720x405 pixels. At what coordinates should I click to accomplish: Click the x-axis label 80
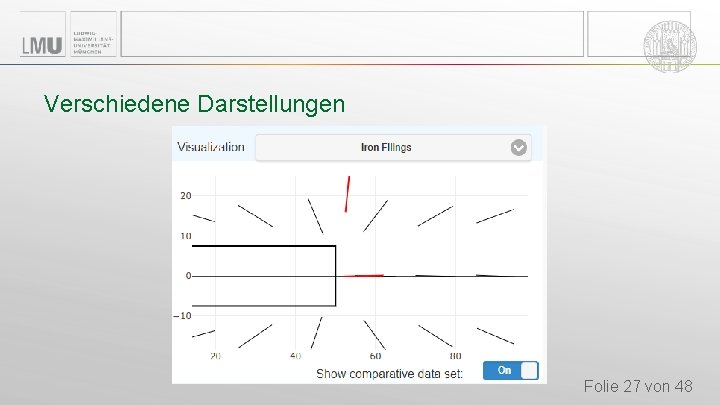[x=455, y=356]
